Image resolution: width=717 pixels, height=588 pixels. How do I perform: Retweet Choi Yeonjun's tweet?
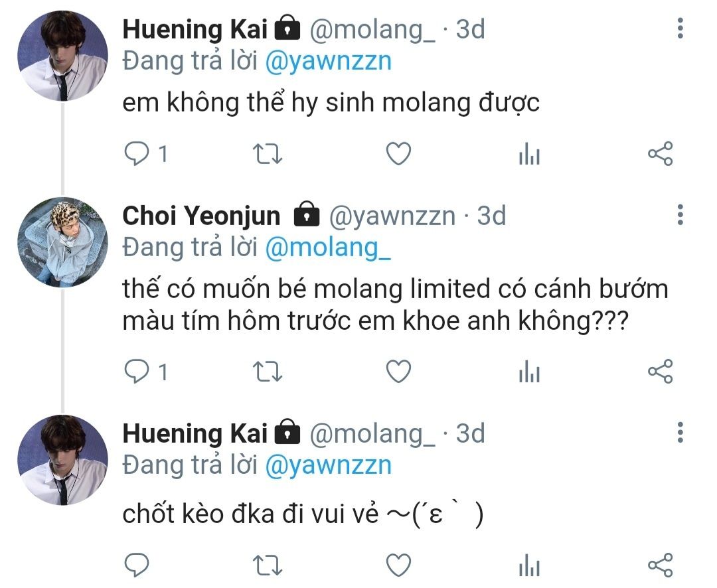(x=269, y=372)
